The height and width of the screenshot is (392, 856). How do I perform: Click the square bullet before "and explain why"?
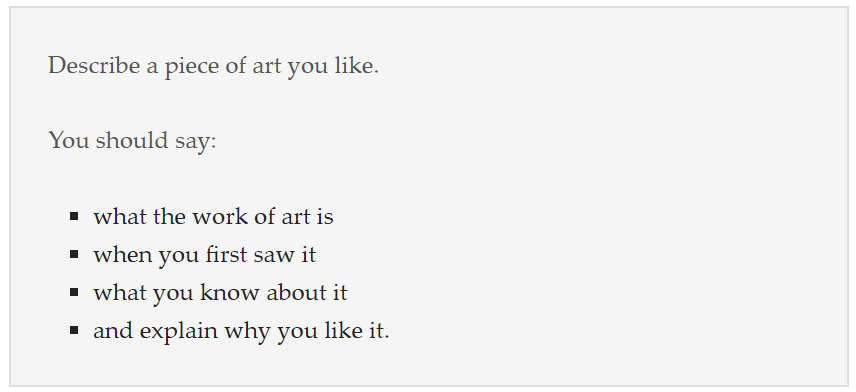pos(74,330)
